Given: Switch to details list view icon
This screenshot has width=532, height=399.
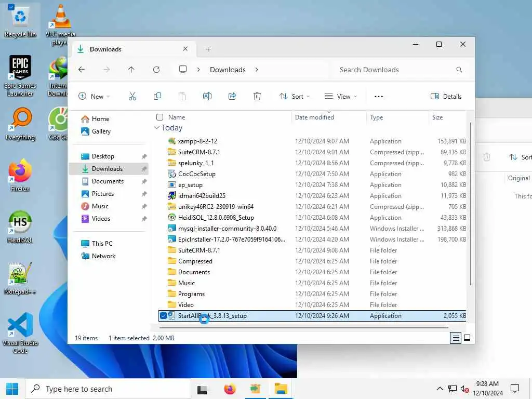Looking at the screenshot, I should click(456, 338).
